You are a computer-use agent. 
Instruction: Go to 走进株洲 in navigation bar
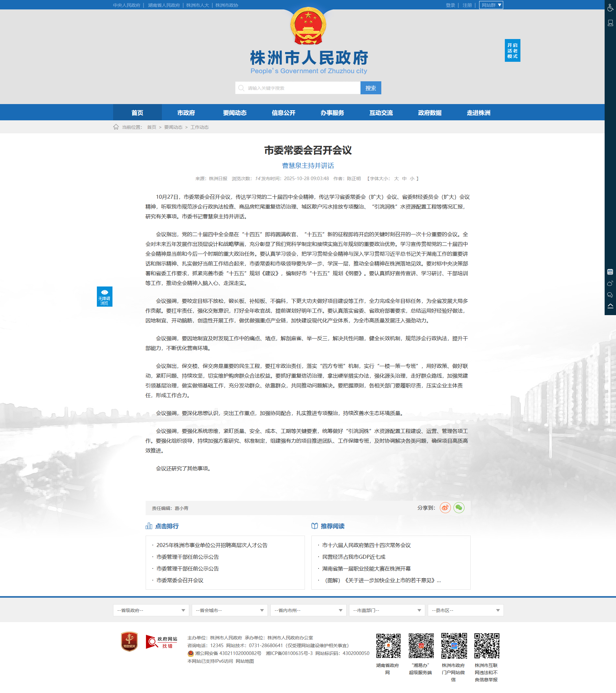[x=478, y=113]
